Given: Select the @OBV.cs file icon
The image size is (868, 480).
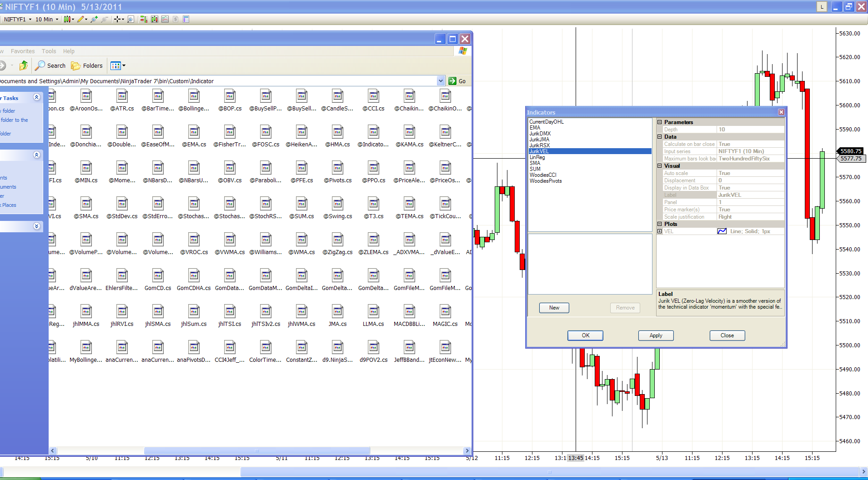Looking at the screenshot, I should pos(230,167).
